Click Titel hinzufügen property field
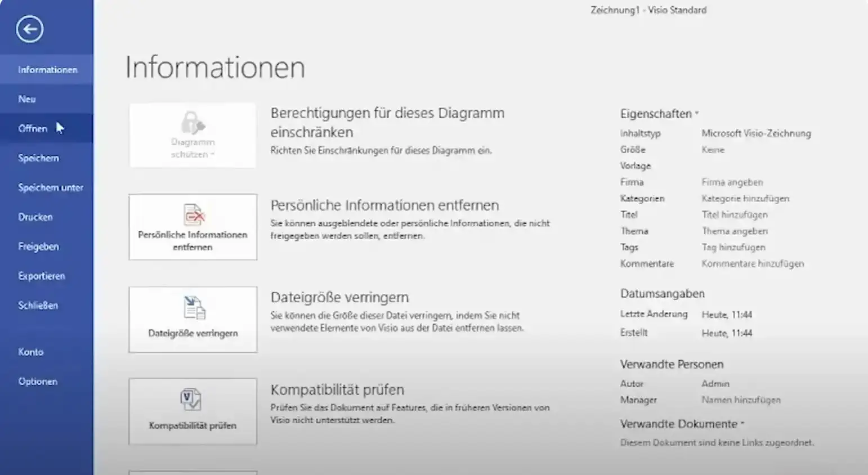868x475 pixels. 734,215
